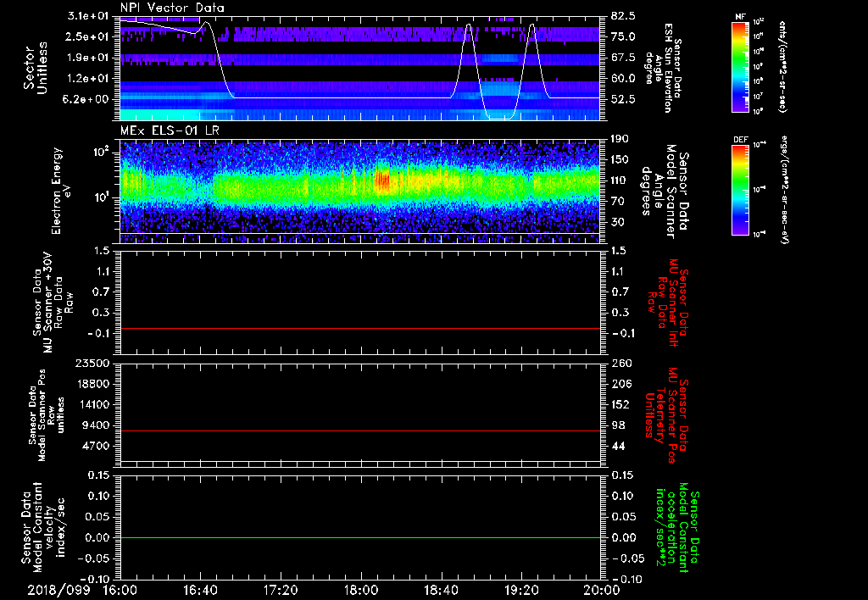Viewport: 868px width, 600px height.
Task: Click the '4700' scanner position tick
Action: 97,446
